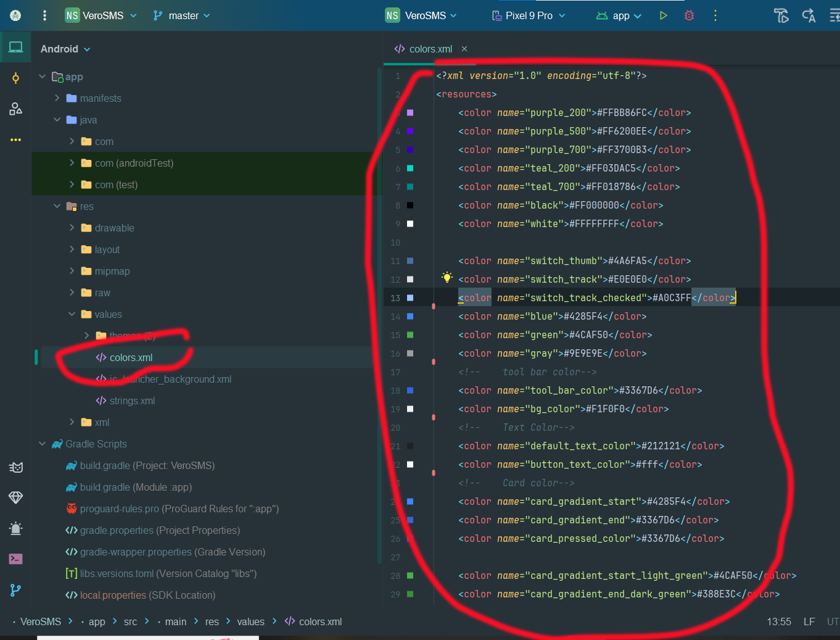Click the purple_500 gutter color swatch
Viewport: 840px width, 640px height.
410,131
